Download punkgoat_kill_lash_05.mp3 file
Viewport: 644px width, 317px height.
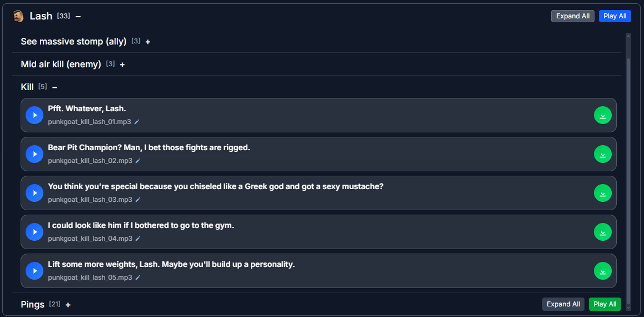[x=602, y=271]
